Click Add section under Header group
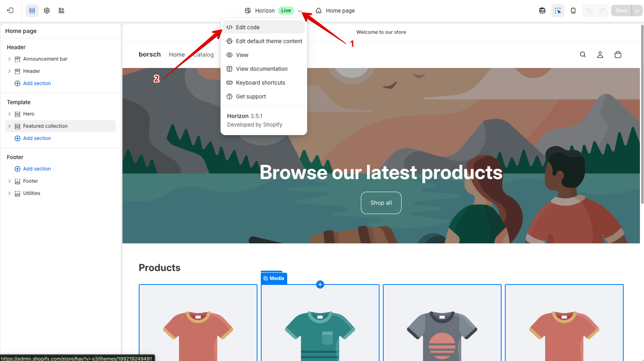The width and height of the screenshot is (644, 361). tap(33, 83)
